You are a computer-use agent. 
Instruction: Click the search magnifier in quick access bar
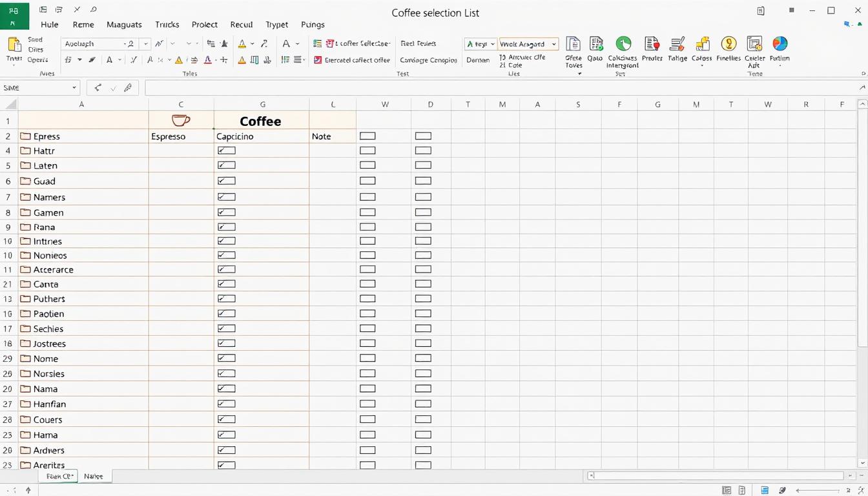coord(94,10)
